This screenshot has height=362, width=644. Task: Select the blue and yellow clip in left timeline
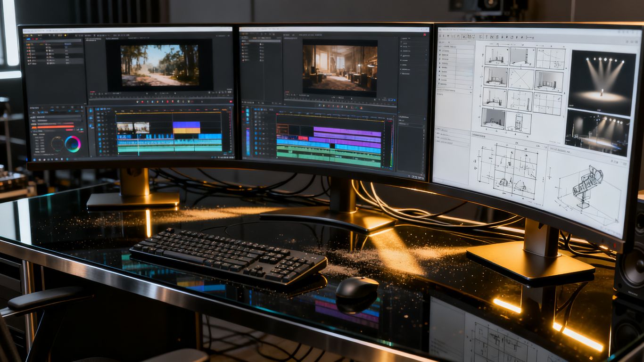(186, 128)
